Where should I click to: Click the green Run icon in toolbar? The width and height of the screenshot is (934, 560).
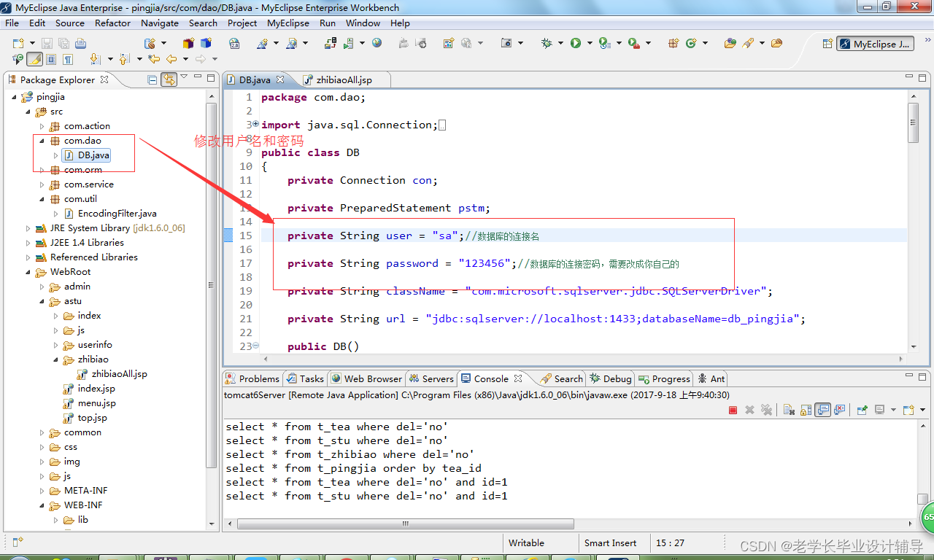576,43
